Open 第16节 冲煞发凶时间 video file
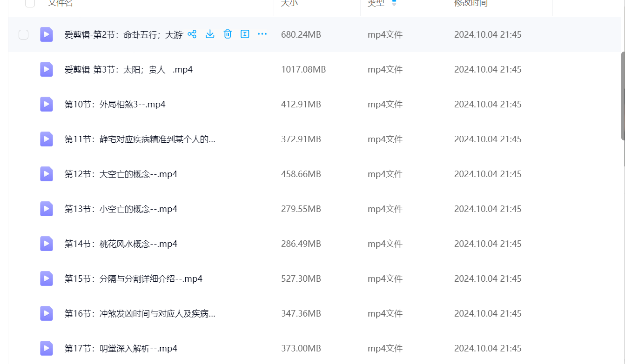The width and height of the screenshot is (625, 364). coord(140,314)
